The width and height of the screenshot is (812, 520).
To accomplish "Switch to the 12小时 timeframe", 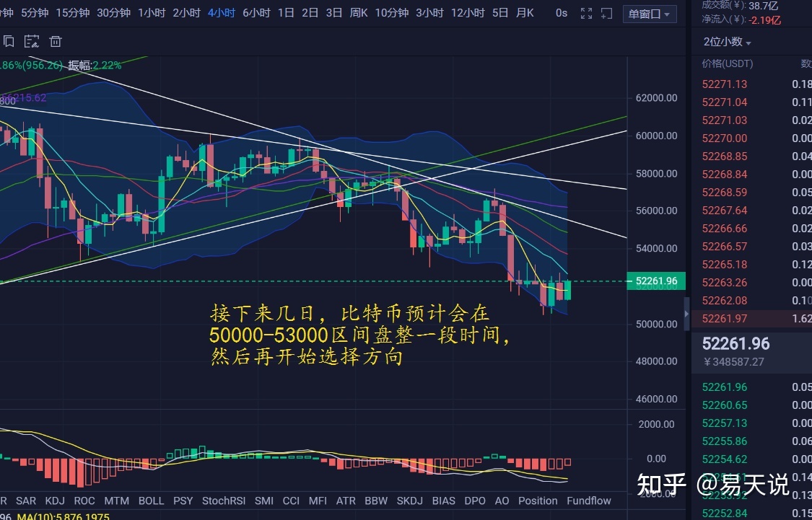I will (468, 13).
